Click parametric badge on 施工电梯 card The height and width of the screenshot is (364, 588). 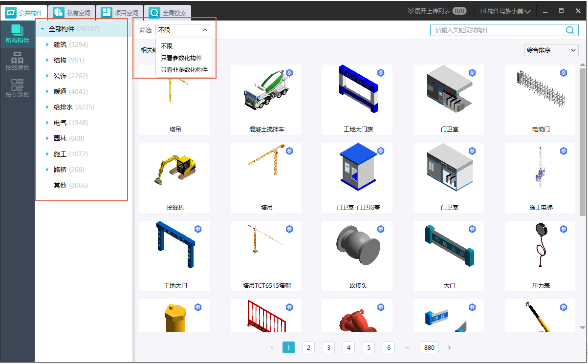click(x=564, y=151)
